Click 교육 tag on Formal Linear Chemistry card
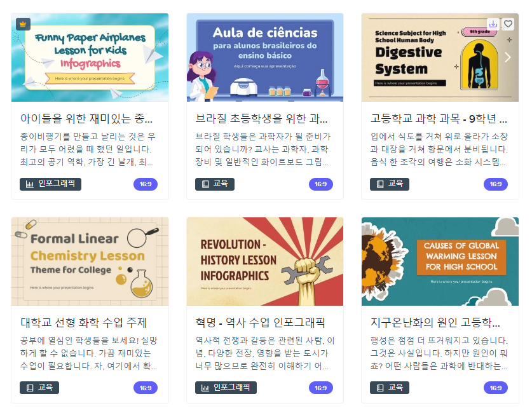 [39, 388]
